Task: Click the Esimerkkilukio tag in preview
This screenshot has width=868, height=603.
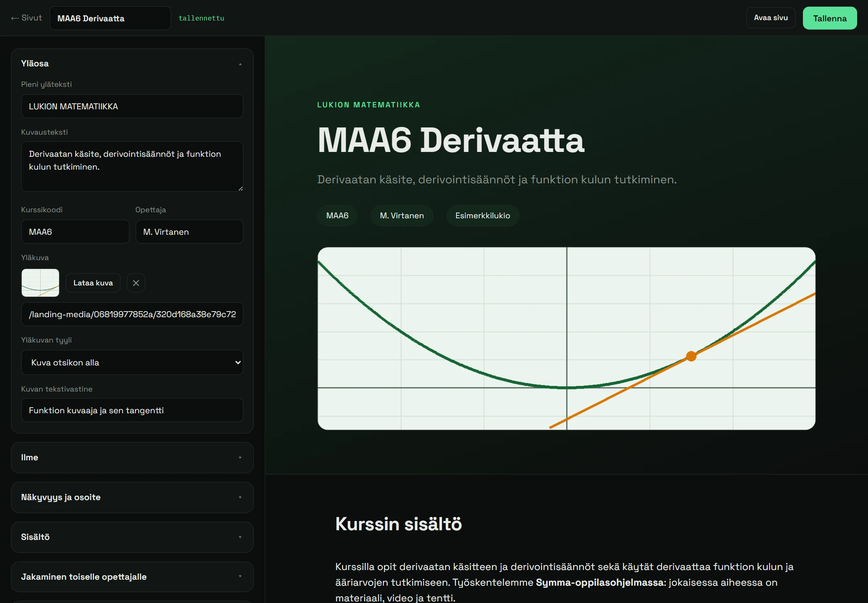Action: coord(483,215)
